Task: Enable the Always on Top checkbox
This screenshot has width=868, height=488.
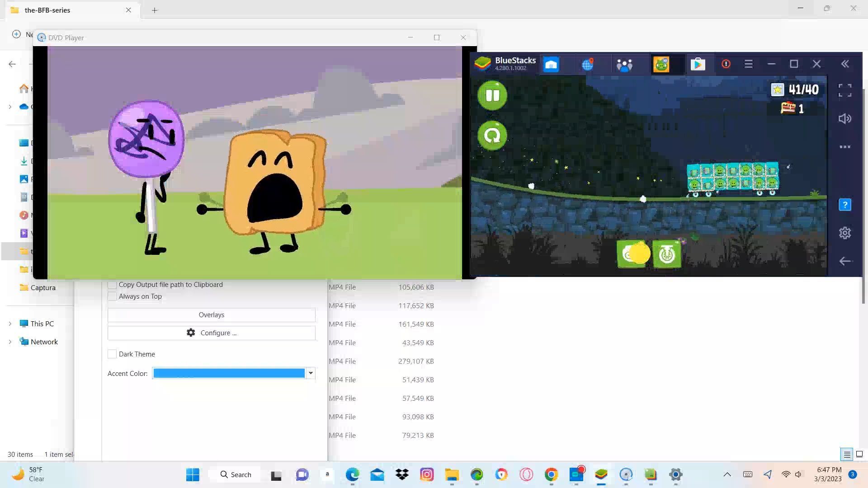Action: coord(112,296)
